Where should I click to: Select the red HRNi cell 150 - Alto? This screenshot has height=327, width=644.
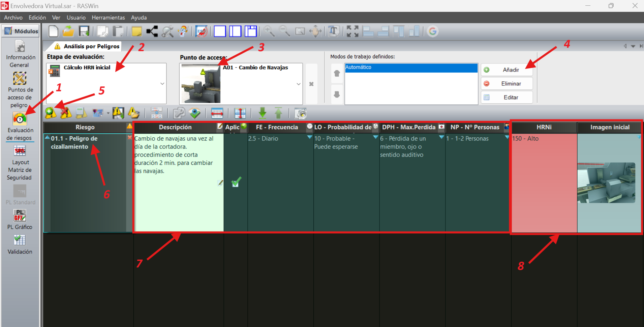pos(544,183)
